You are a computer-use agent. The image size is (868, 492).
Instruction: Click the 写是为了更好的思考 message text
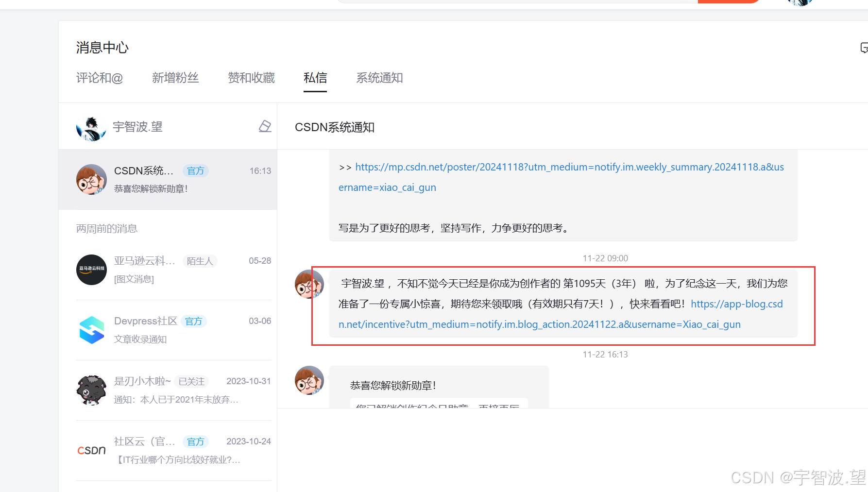[454, 228]
